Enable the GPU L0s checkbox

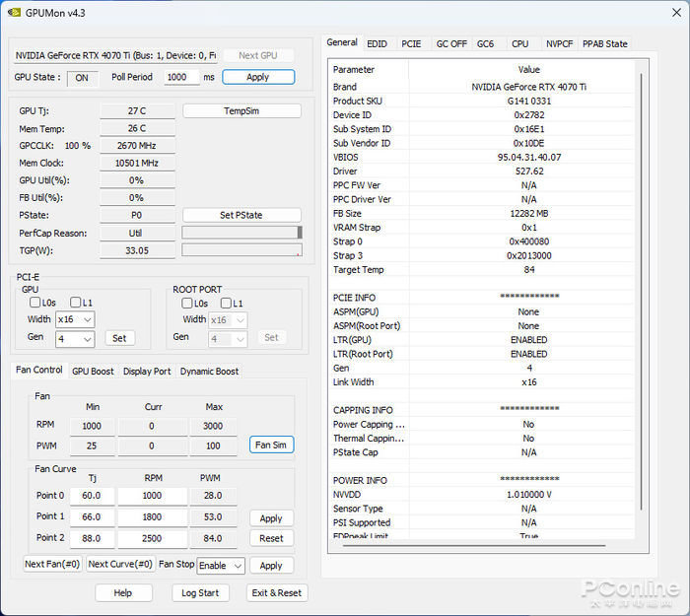[34, 303]
